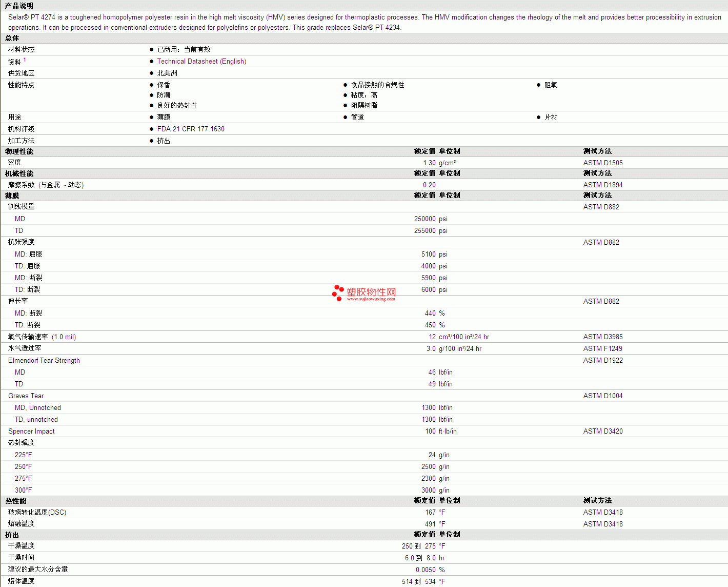Screen dimensions: 728x587
Task: Click the 管道 usage entry
Action: (x=357, y=118)
